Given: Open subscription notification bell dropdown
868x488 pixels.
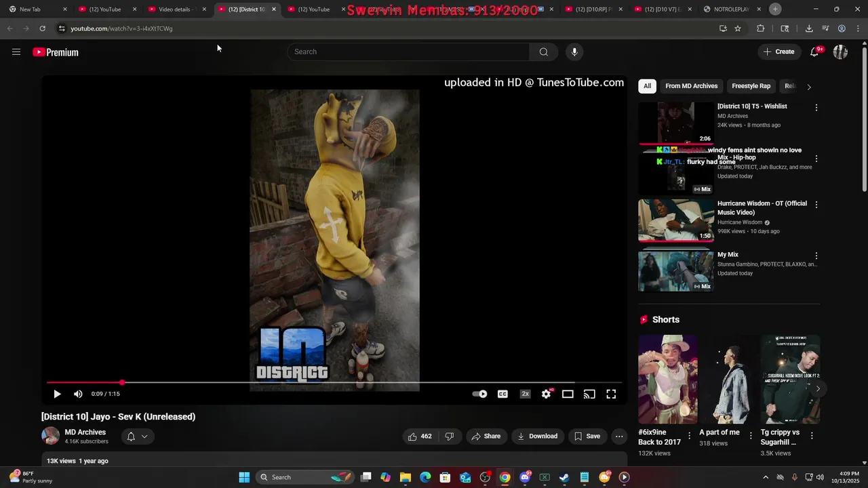Looking at the screenshot, I should (x=137, y=436).
